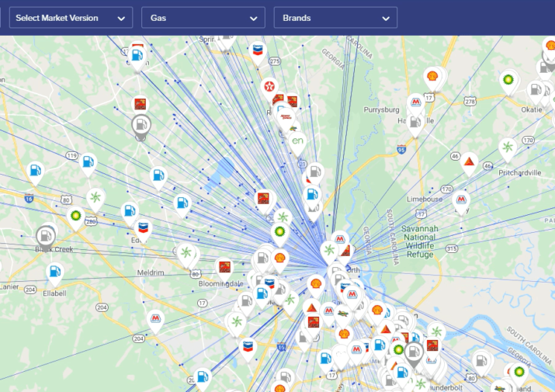Select the Texaco star station marker
The height and width of the screenshot is (392, 555).
[269, 88]
